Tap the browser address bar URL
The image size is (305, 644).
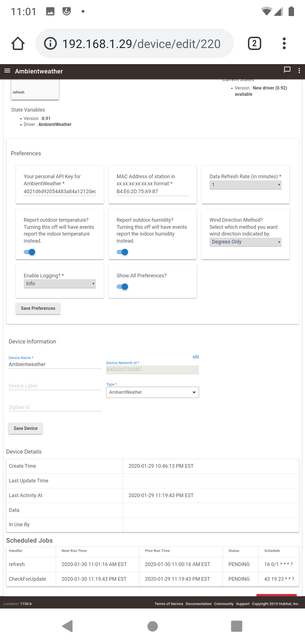[x=141, y=44]
